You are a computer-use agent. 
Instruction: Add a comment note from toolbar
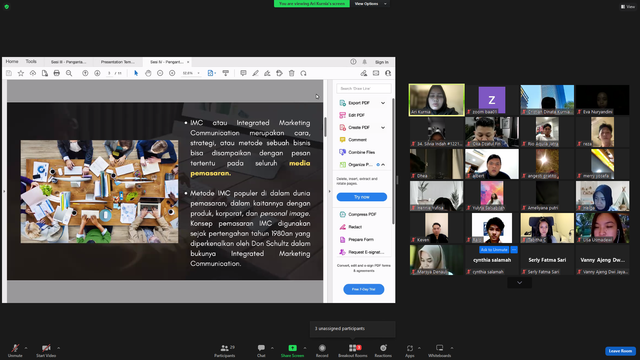pyautogui.click(x=243, y=73)
